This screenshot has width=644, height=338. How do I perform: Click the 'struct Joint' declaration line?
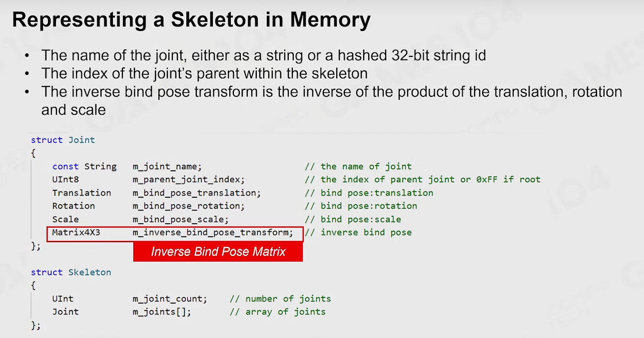(63, 140)
